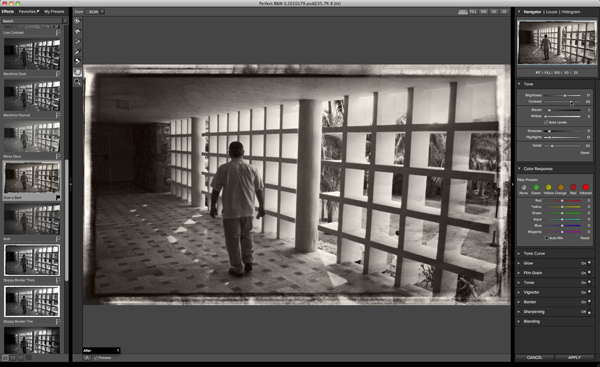Viewport: 600px width, 367px height.
Task: Open the Histogram tab
Action: (x=571, y=12)
